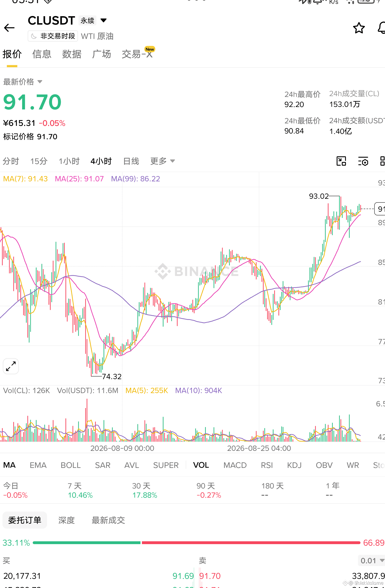The image size is (385, 588).
Task: Add CLUSDT to favorites with star
Action: (x=359, y=28)
